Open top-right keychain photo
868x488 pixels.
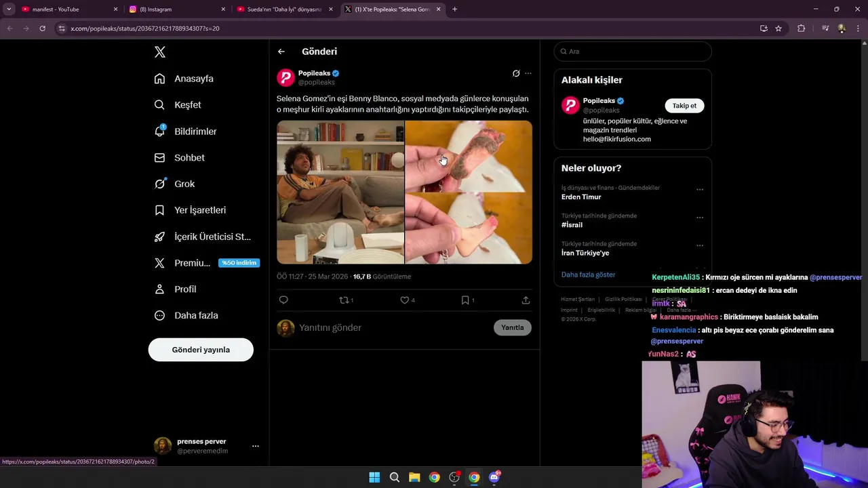(469, 156)
